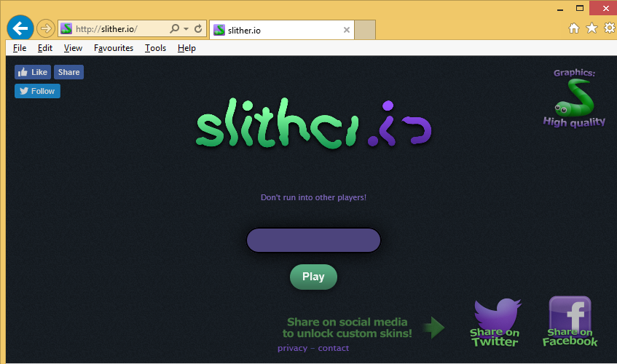Open the contact link
The image size is (617, 364).
334,348
